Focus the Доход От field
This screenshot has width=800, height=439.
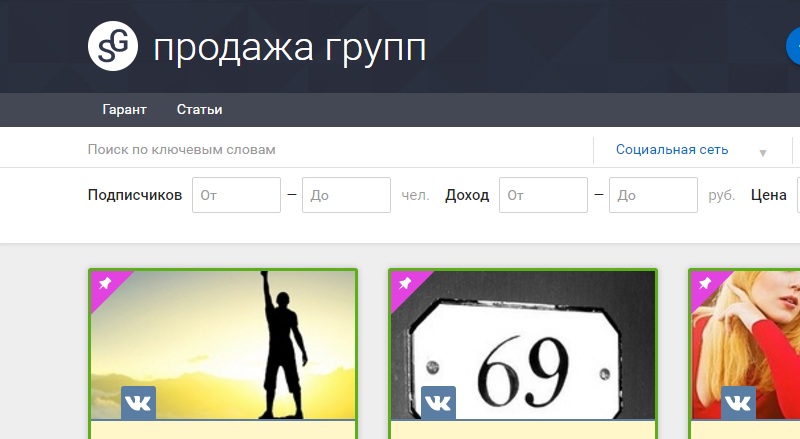click(543, 195)
